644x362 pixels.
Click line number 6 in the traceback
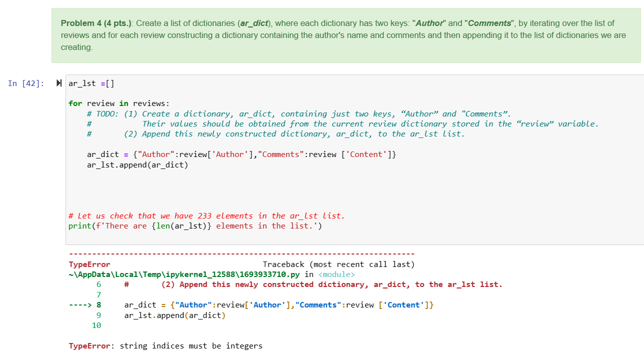coord(98,284)
